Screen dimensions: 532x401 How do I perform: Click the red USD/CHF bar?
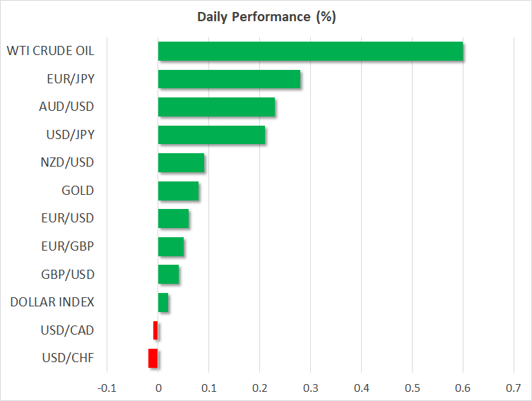pyautogui.click(x=153, y=358)
